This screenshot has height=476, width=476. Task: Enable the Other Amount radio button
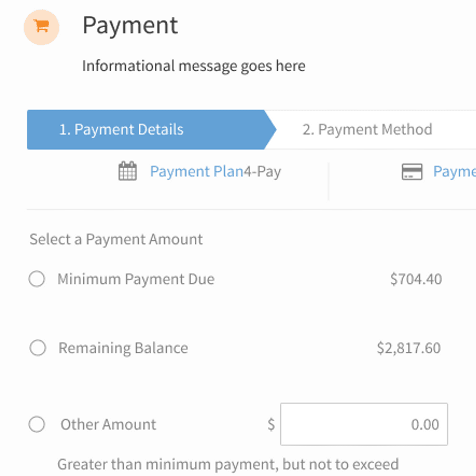[37, 424]
